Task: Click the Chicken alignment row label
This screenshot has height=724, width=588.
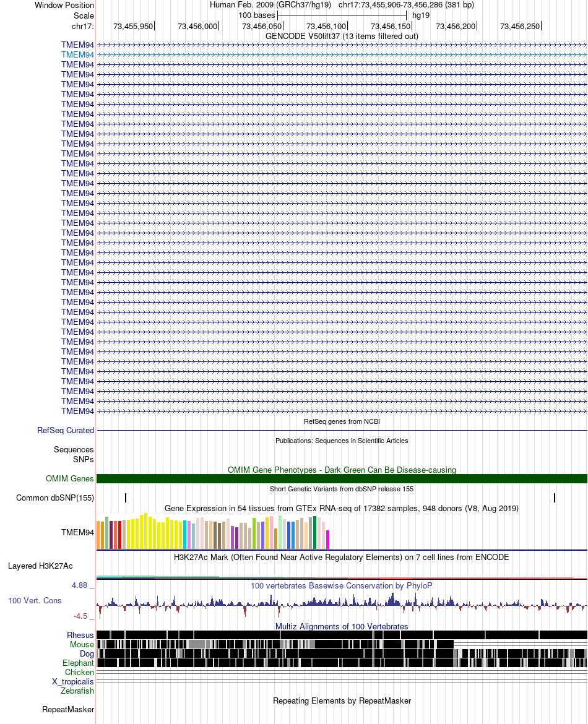Action: tap(79, 672)
